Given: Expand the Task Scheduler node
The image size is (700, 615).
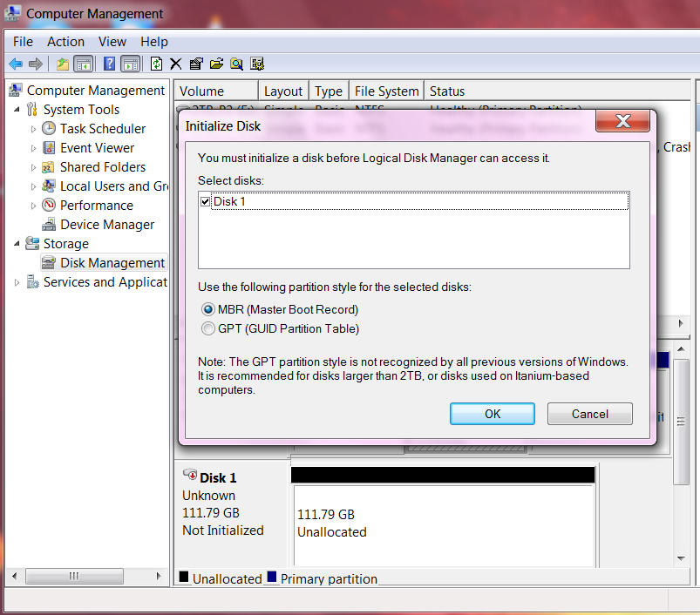Looking at the screenshot, I should click(x=34, y=129).
